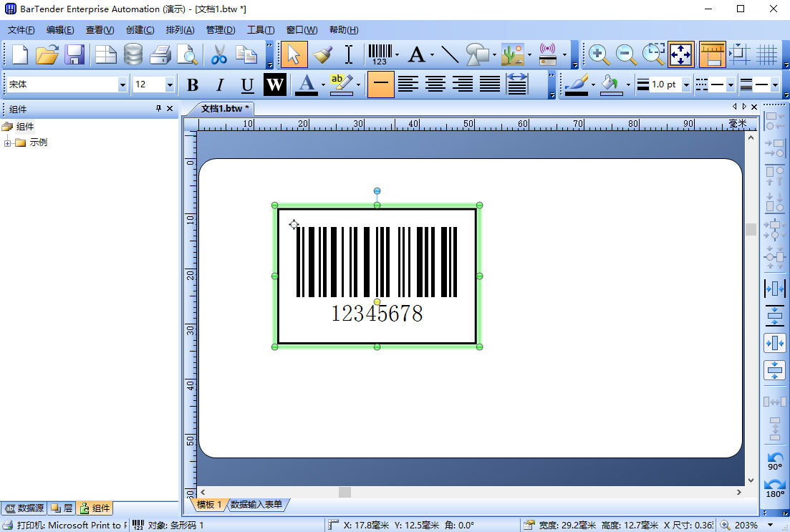Click the printer icon in the toolbar
The image size is (790, 532).
pos(160,54)
